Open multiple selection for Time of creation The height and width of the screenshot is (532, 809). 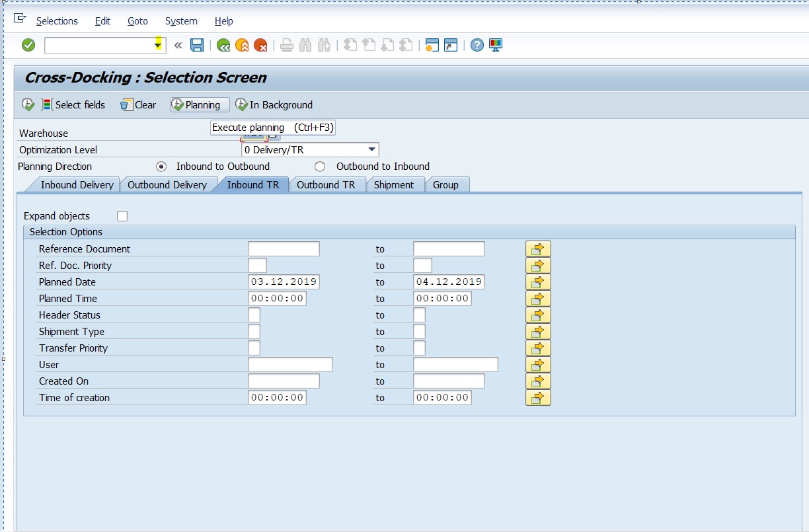click(538, 398)
